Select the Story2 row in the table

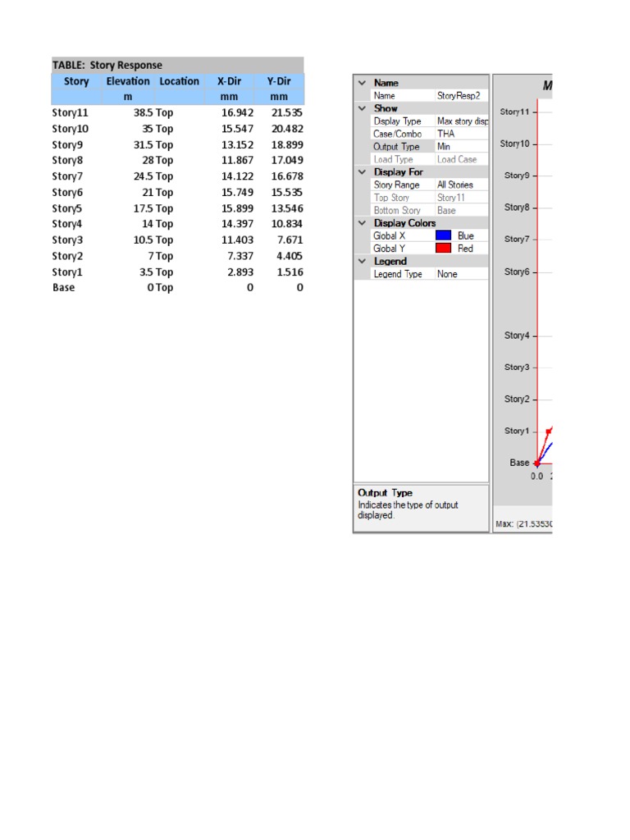[177, 256]
